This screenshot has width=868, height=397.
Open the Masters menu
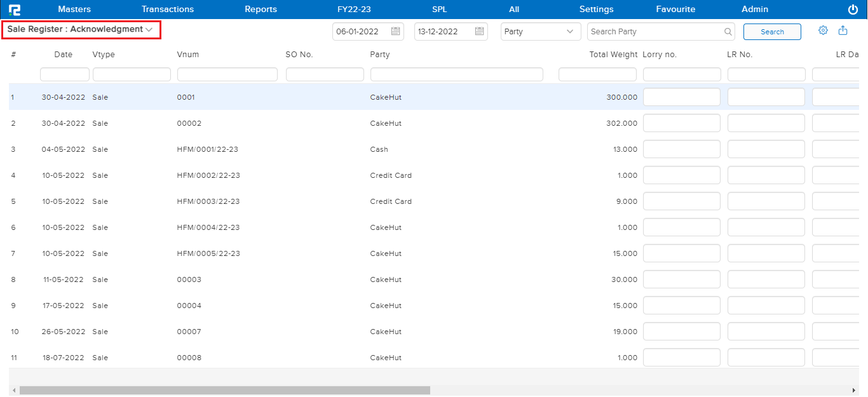click(74, 10)
